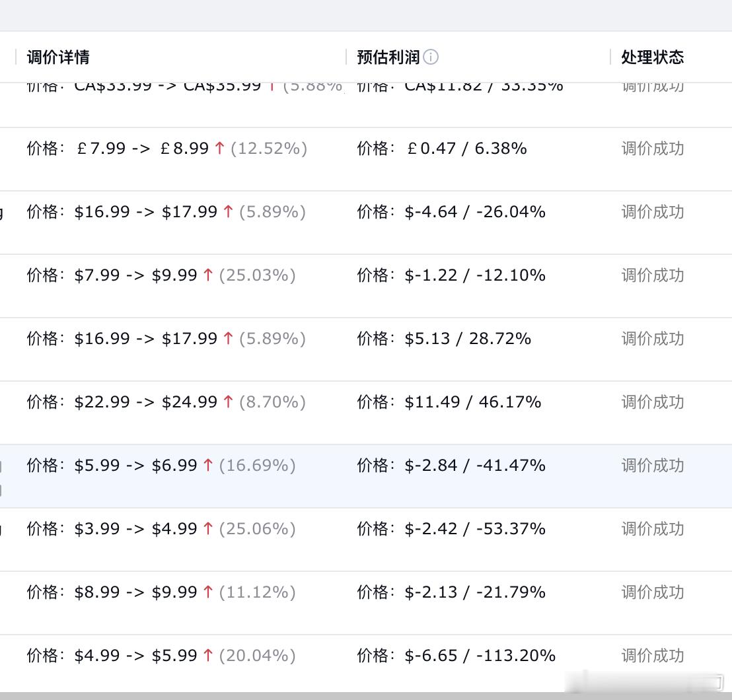Click the info icon beside 预估利润
The width and height of the screenshot is (732, 700).
coord(431,57)
